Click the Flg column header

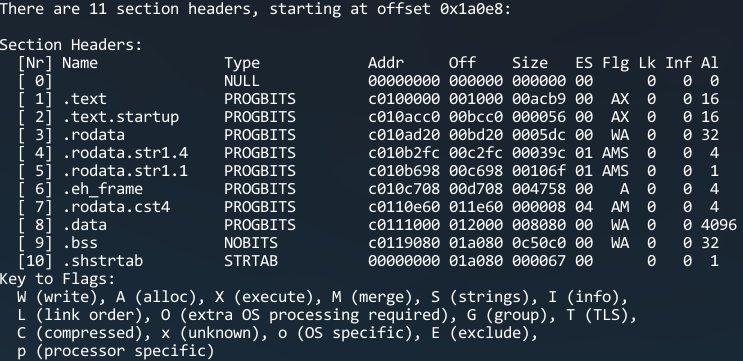[616, 63]
